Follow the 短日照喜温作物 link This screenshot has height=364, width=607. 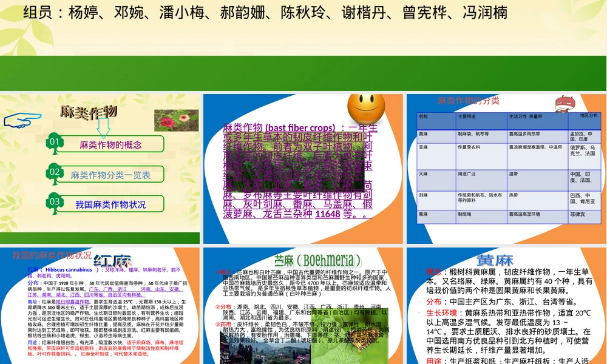72,302
